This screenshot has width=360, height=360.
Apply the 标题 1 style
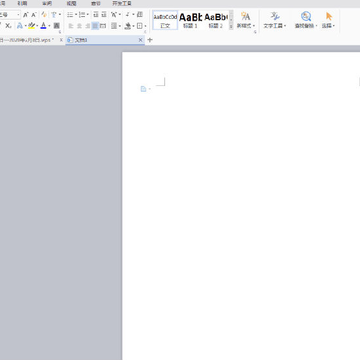coord(190,20)
